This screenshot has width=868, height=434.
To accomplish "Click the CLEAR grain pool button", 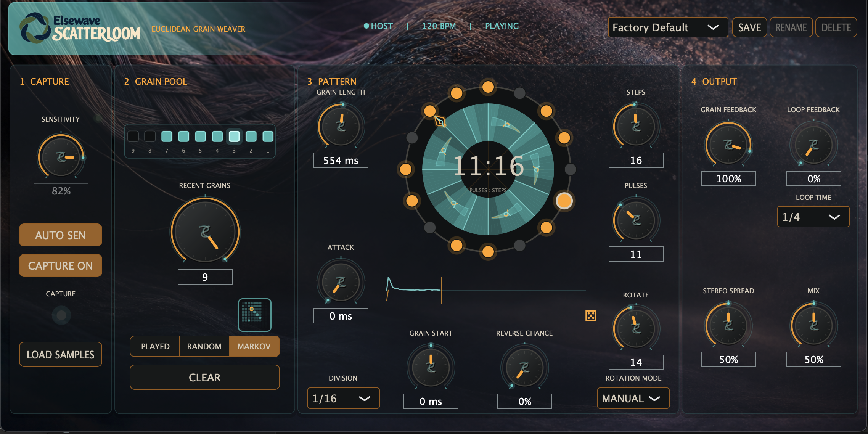I will point(205,377).
